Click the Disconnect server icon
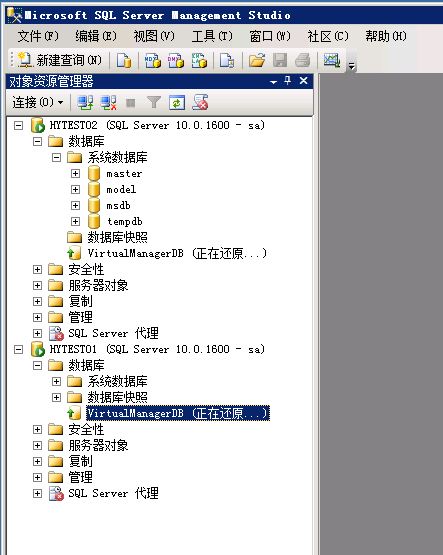The image size is (443, 555). click(108, 103)
